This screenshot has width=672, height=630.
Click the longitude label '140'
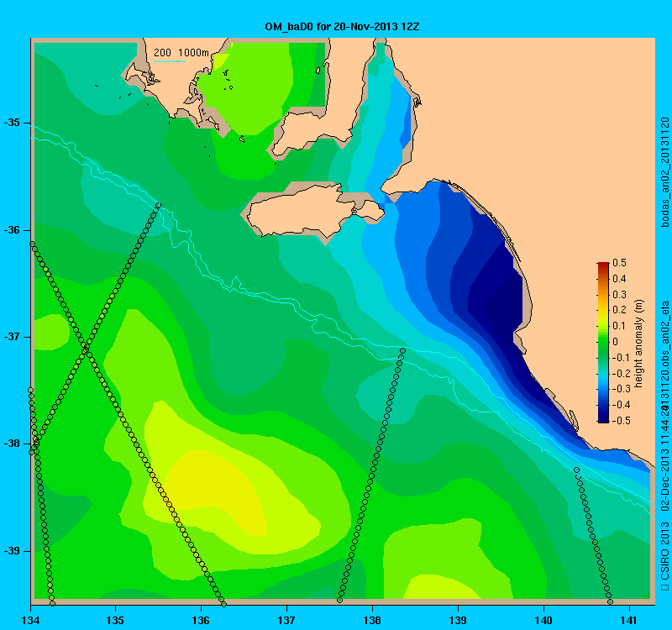coord(543,620)
